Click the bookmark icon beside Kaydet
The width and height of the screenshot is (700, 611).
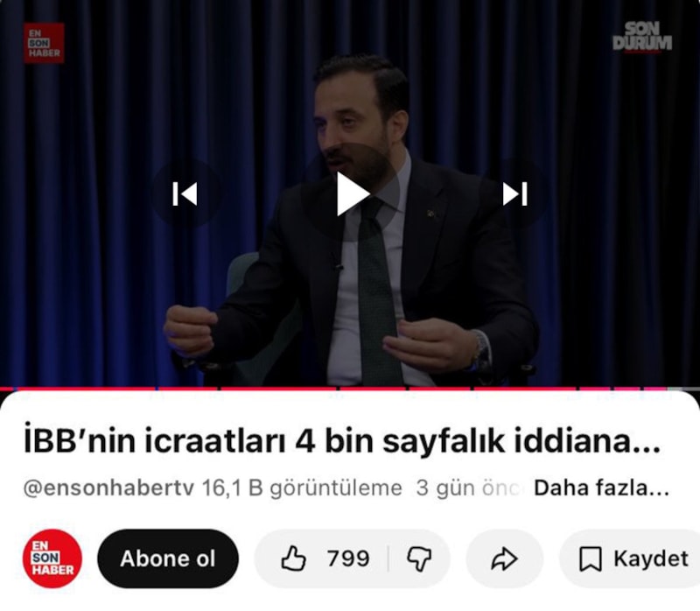pos(590,559)
